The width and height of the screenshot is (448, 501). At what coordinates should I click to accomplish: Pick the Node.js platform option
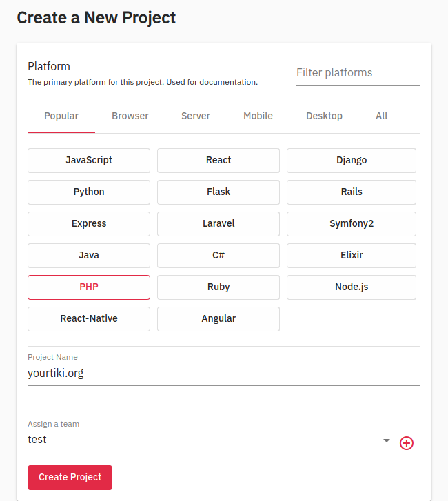[352, 287]
